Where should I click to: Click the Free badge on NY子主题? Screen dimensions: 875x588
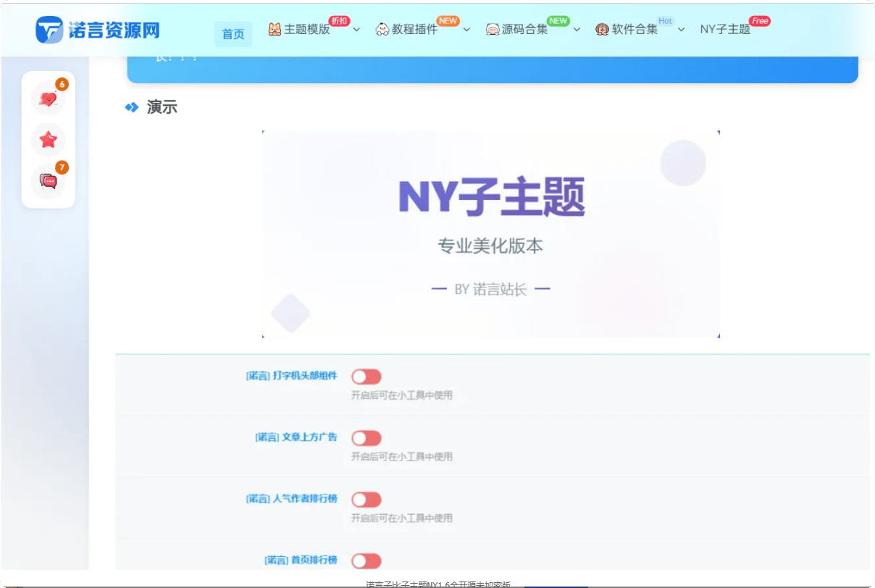[760, 21]
